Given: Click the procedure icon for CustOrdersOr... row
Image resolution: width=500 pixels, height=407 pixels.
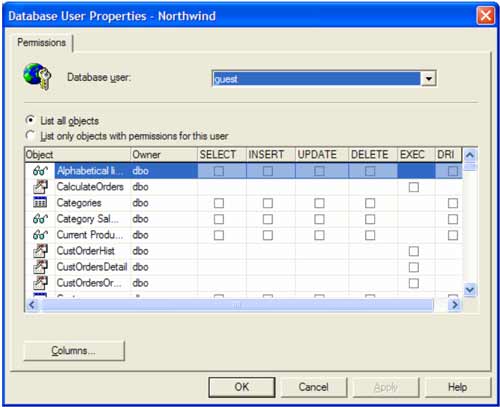Looking at the screenshot, I should [40, 283].
